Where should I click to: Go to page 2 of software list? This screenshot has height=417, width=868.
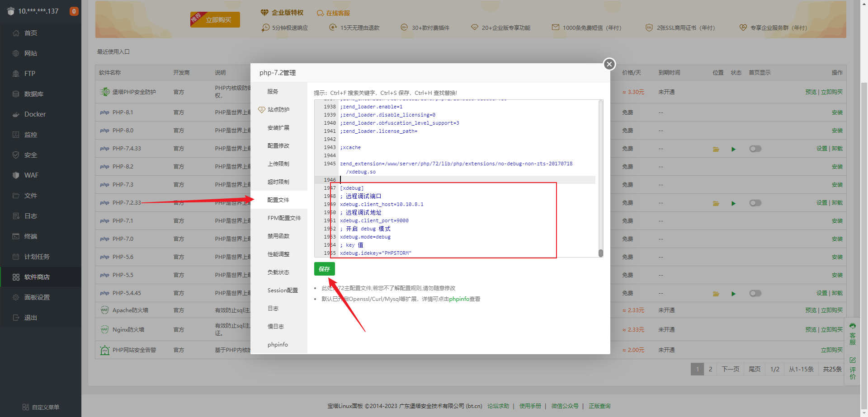(x=710, y=369)
